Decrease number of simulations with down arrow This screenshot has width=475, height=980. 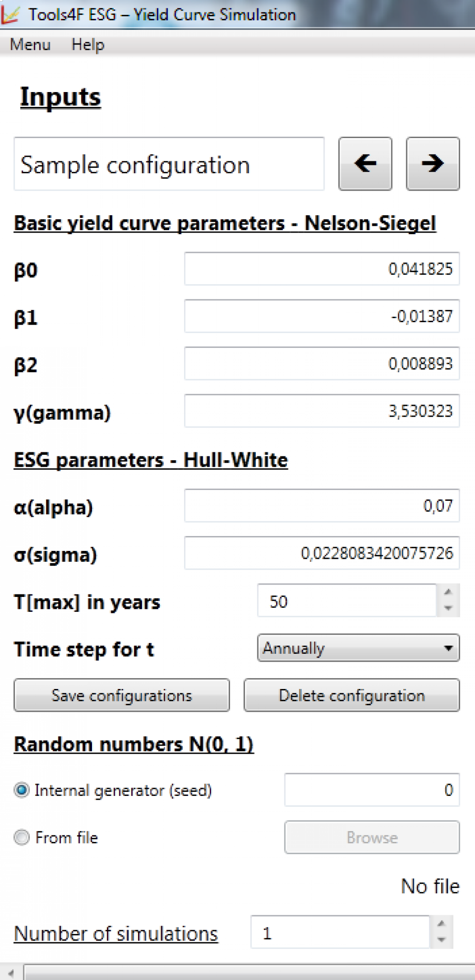[x=441, y=940]
